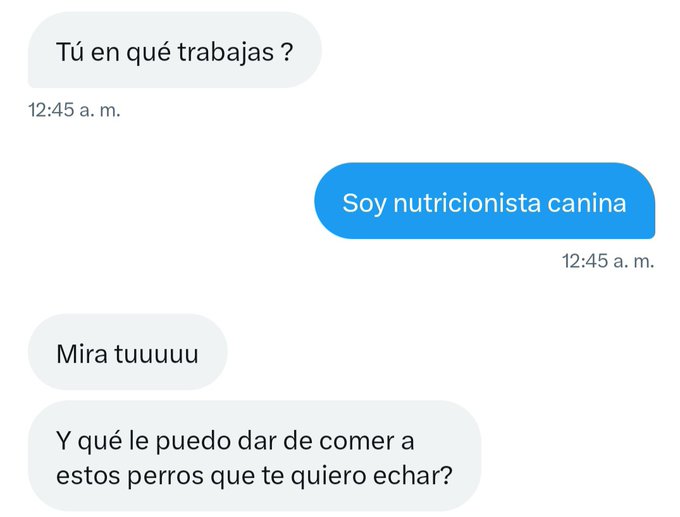680x517 pixels.
Task: Click the word 'comer' in last message
Action: click(x=357, y=441)
